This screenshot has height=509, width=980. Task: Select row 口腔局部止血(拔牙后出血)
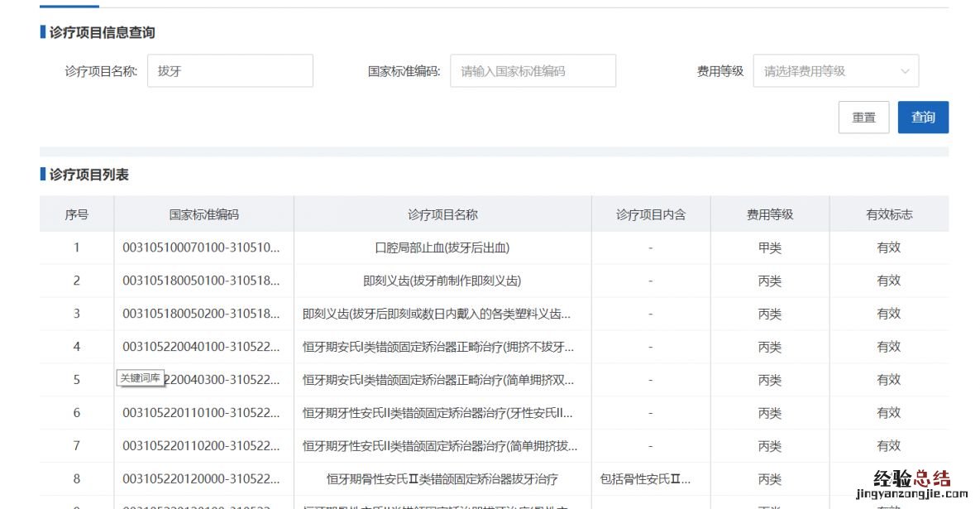pos(442,247)
